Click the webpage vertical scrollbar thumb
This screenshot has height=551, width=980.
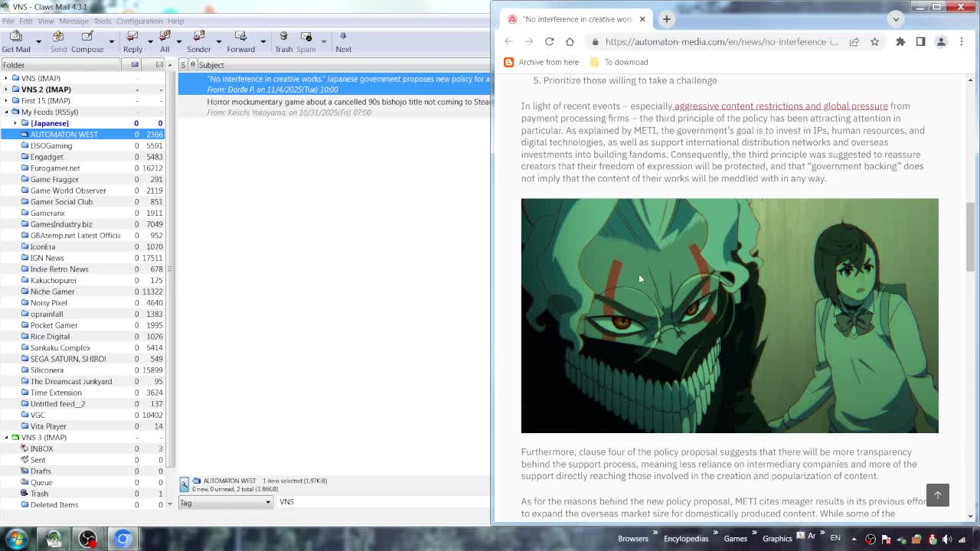pyautogui.click(x=970, y=237)
